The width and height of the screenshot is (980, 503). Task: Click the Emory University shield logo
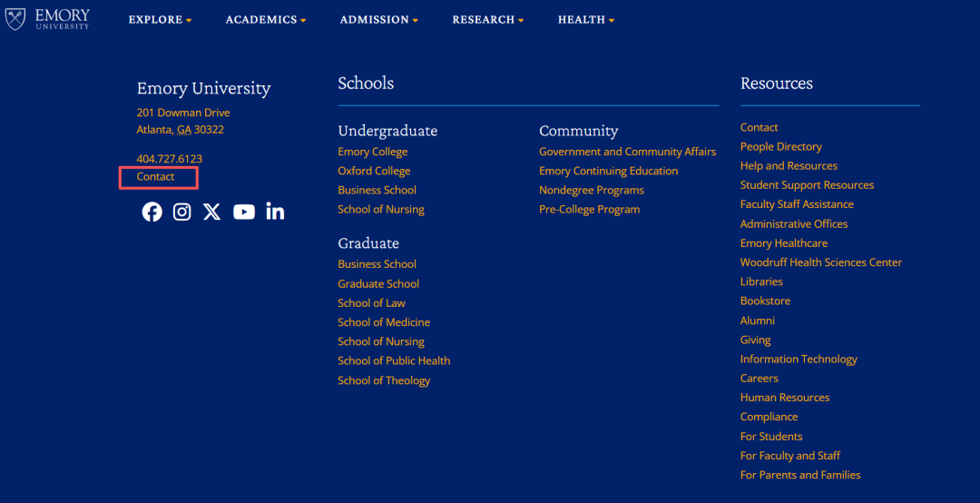15,19
